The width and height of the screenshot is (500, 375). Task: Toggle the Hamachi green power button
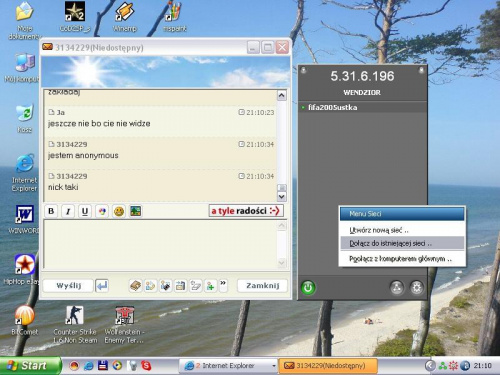308,288
